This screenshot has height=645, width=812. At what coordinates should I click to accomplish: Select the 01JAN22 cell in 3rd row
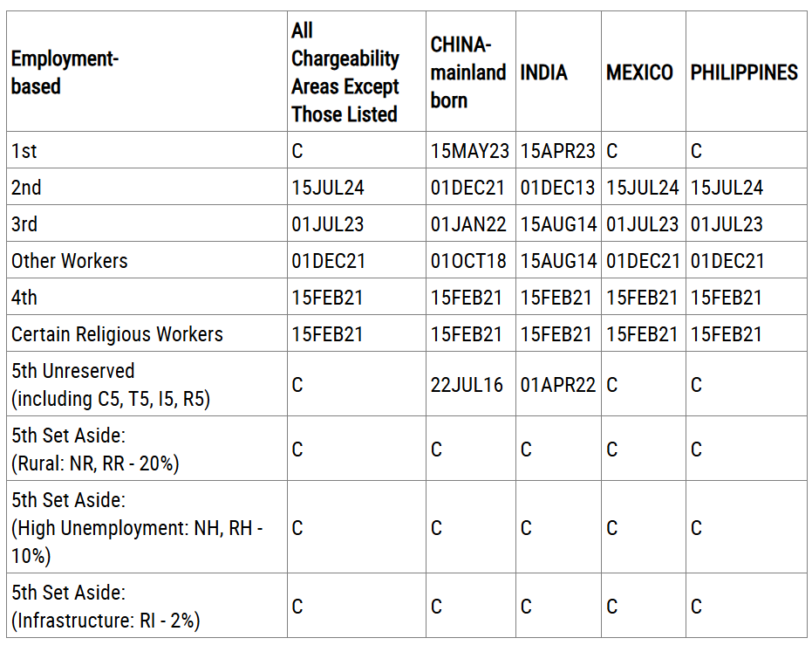click(x=468, y=224)
